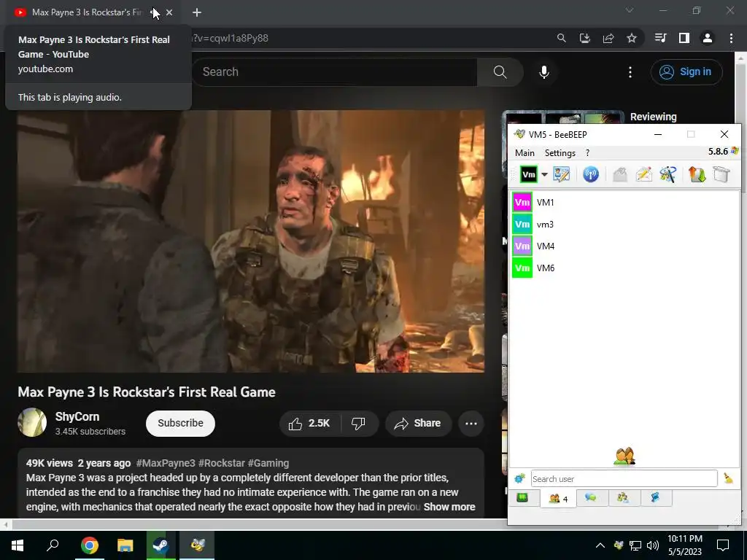The height and width of the screenshot is (560, 747).
Task: Open the Chrome profile icon
Action: coord(708,38)
